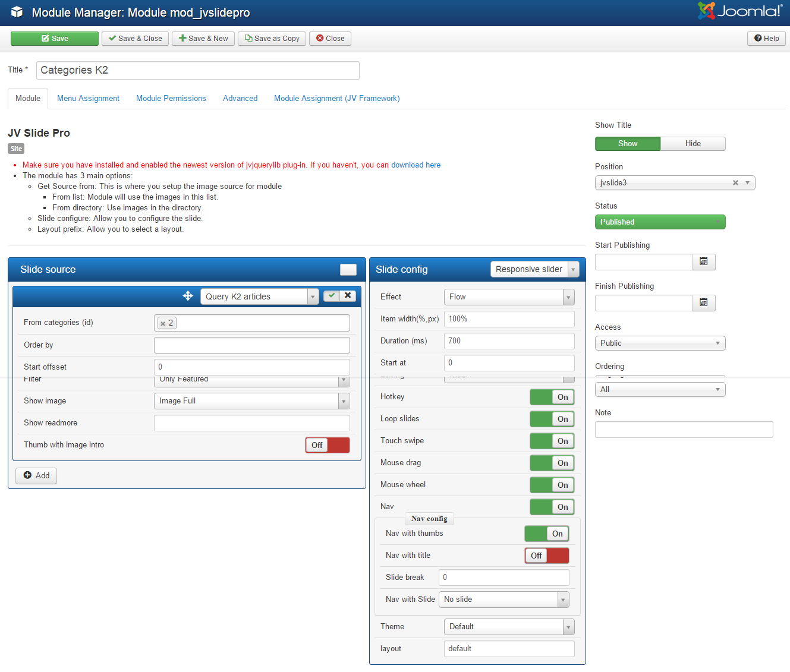
Task: Open the Module Permissions tab
Action: [171, 99]
